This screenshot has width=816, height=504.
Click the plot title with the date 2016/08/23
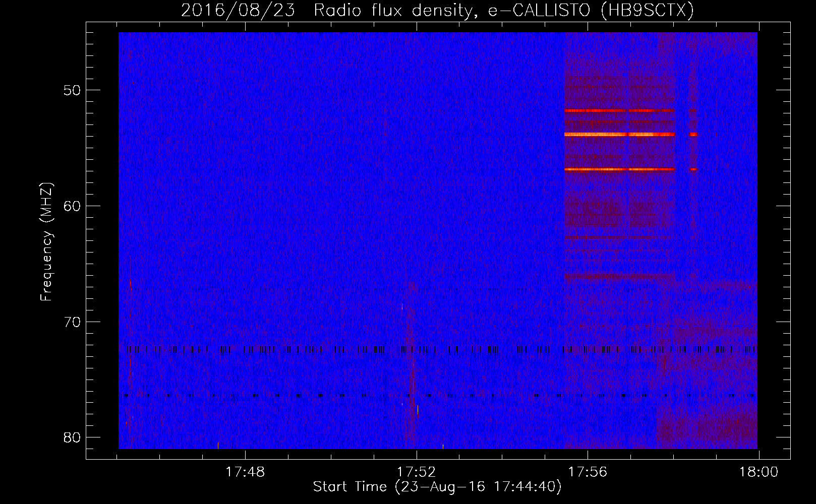tap(437, 10)
